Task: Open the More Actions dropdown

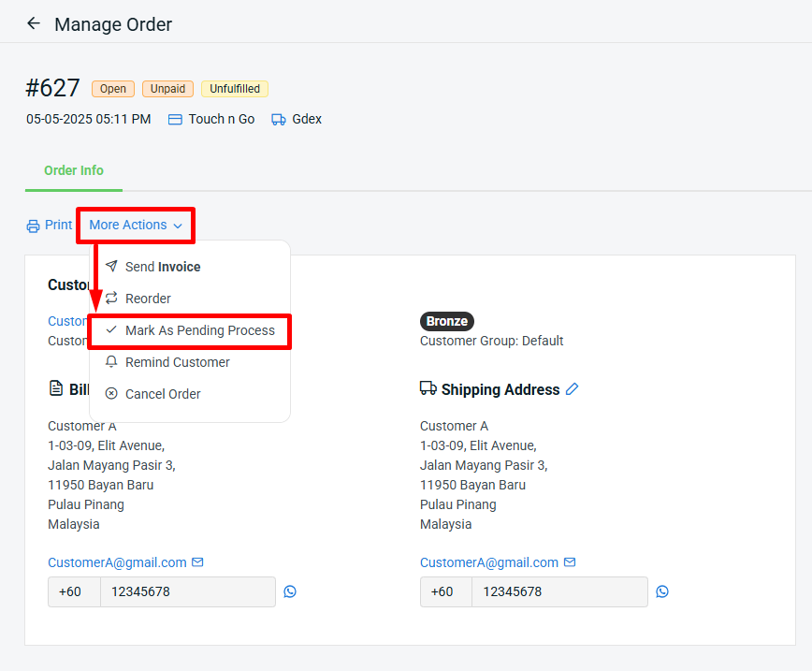Action: [x=136, y=226]
